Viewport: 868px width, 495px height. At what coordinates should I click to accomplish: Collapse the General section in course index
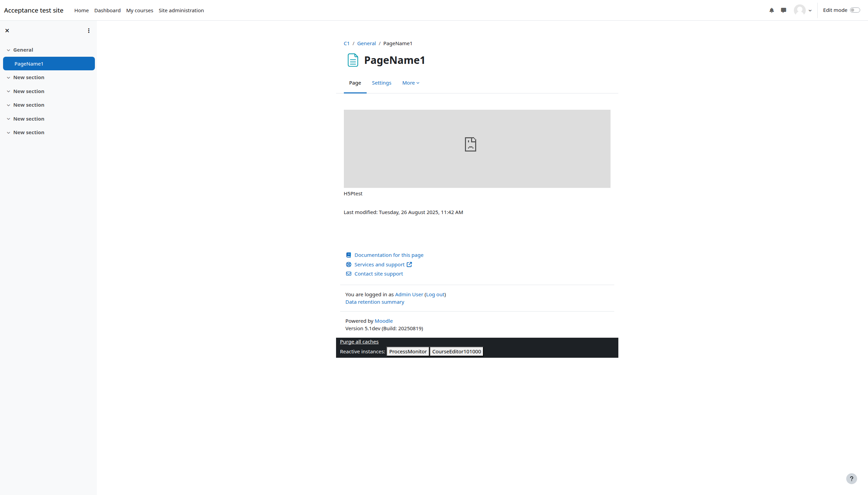pos(9,50)
